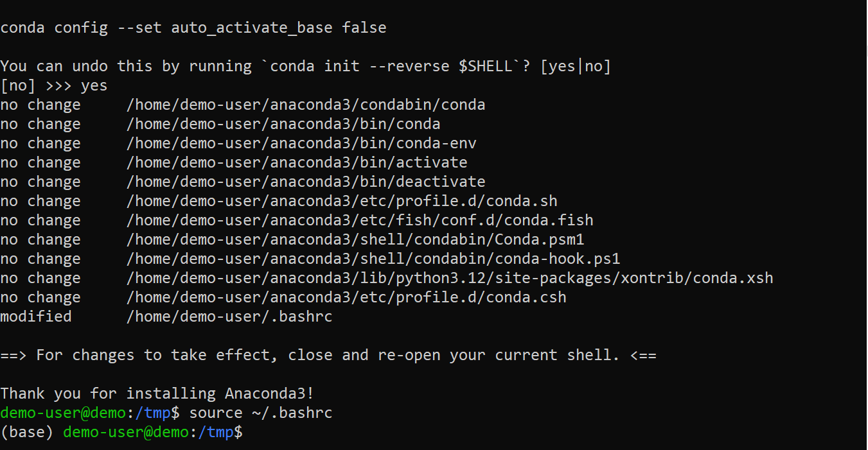The image size is (868, 450).
Task: Click the anaconda3/bin/activate path
Action: coord(297,162)
